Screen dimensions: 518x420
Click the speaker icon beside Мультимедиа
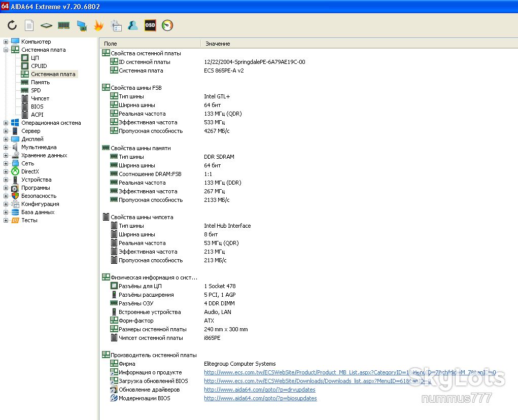point(15,147)
